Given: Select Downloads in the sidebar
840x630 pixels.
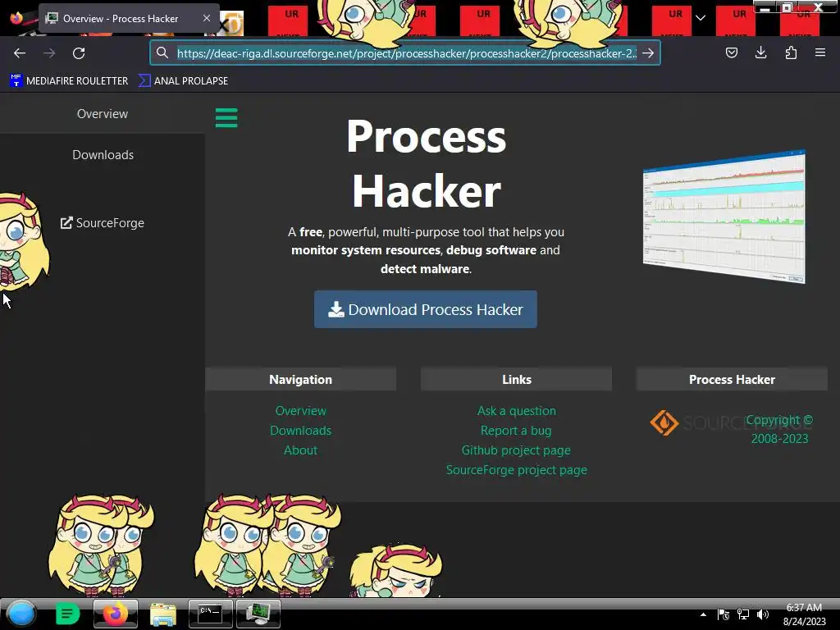Looking at the screenshot, I should tap(103, 155).
